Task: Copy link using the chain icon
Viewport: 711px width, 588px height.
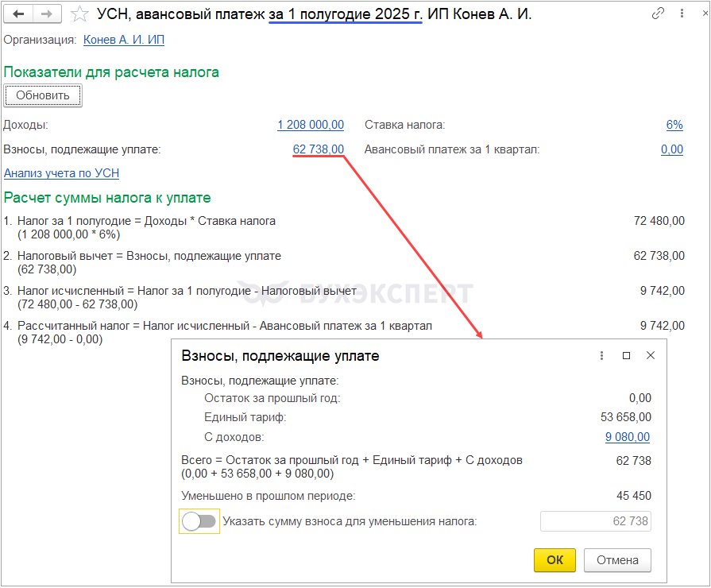Action: [658, 14]
